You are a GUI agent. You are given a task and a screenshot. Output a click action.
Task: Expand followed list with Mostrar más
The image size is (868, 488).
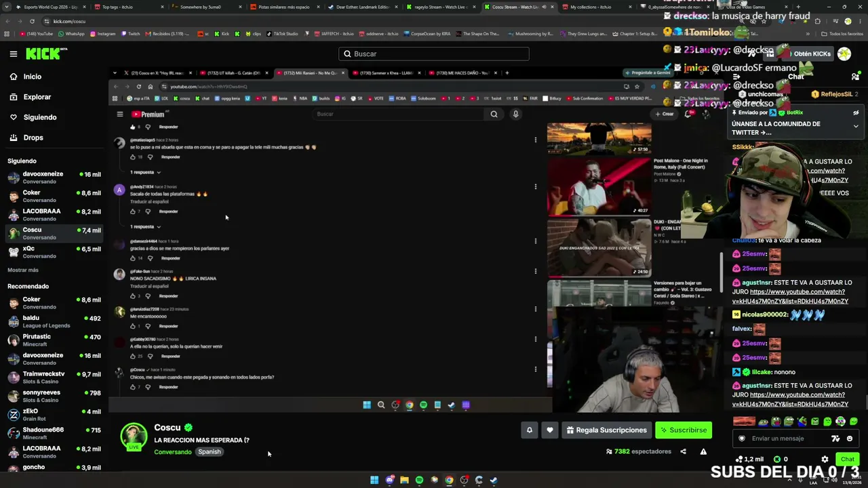23,270
